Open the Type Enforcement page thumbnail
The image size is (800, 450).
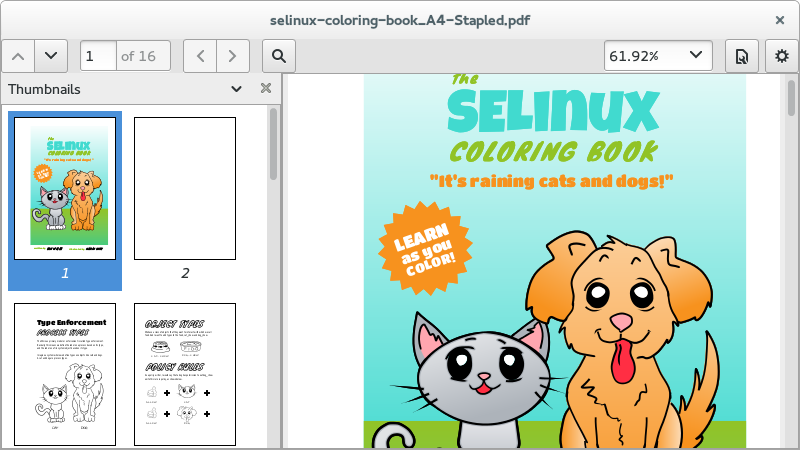(x=65, y=374)
